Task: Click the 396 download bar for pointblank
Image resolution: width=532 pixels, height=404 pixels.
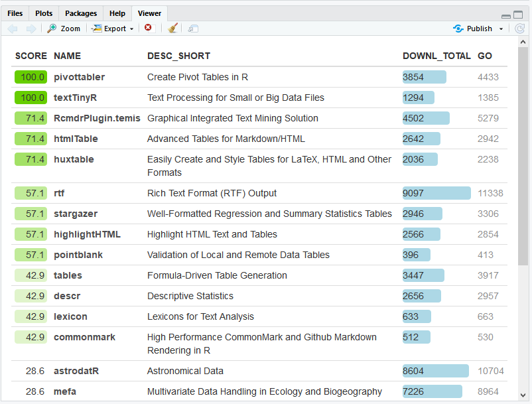Action: [417, 255]
